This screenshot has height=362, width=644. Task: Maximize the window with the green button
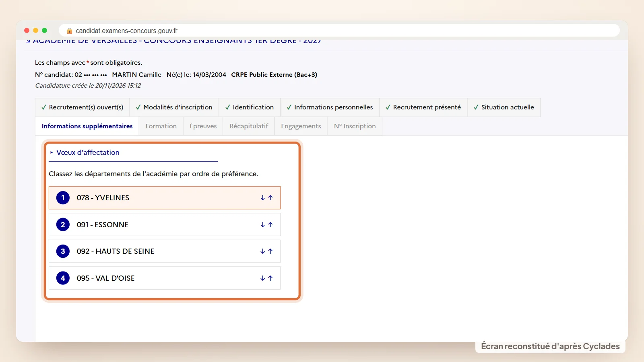(45, 31)
